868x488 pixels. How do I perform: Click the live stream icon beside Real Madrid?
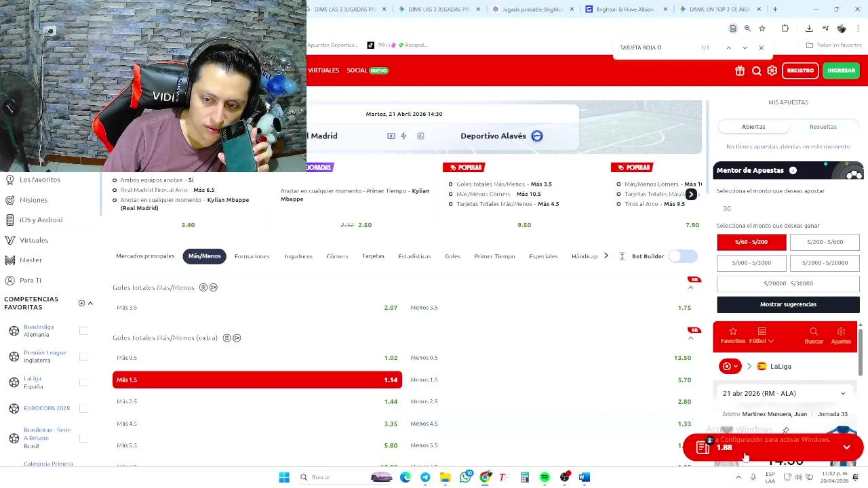[391, 136]
